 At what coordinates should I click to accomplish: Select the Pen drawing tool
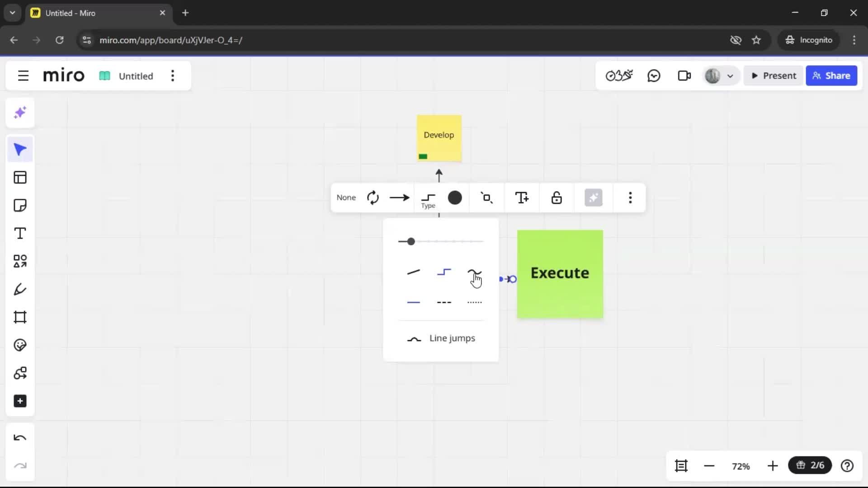(x=20, y=289)
